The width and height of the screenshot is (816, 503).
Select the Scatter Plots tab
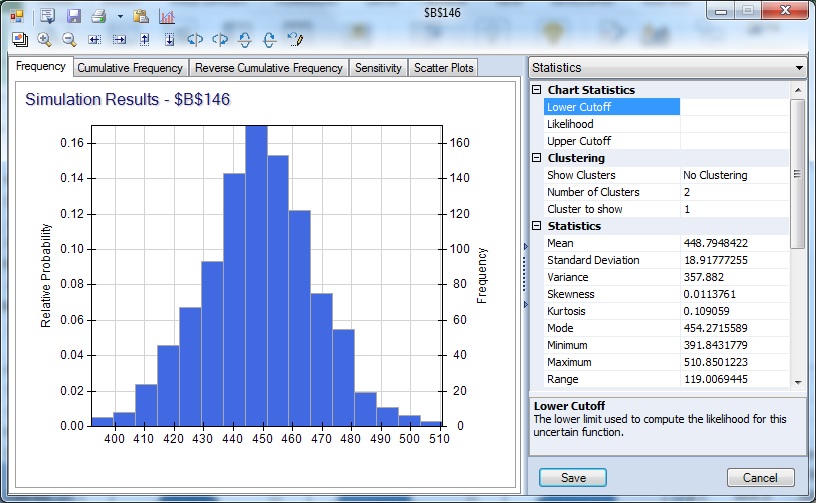pyautogui.click(x=444, y=68)
